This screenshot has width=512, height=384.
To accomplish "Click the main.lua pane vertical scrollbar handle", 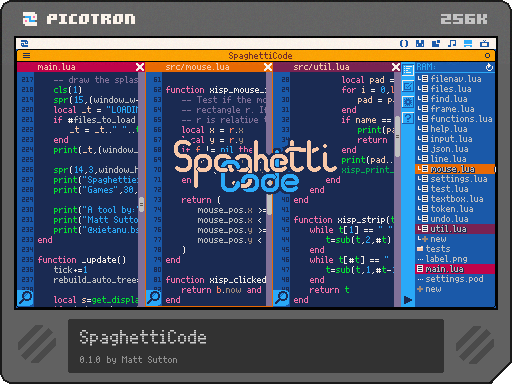I will (141, 204).
